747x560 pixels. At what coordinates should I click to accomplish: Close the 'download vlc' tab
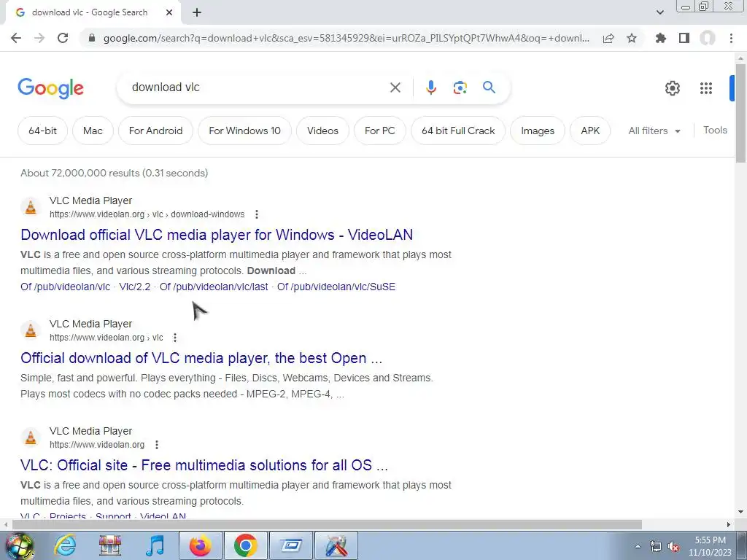coord(169,12)
